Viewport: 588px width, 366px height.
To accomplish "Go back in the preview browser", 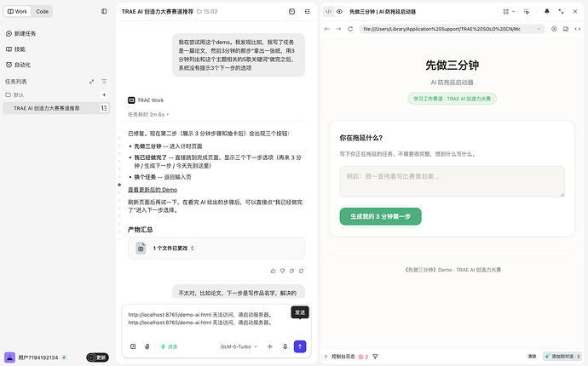I will pyautogui.click(x=327, y=29).
